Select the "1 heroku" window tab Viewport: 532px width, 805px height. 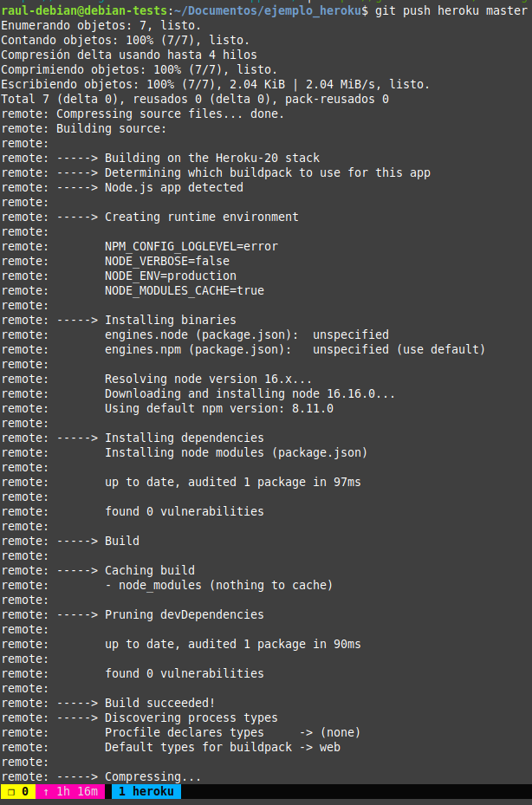[146, 792]
